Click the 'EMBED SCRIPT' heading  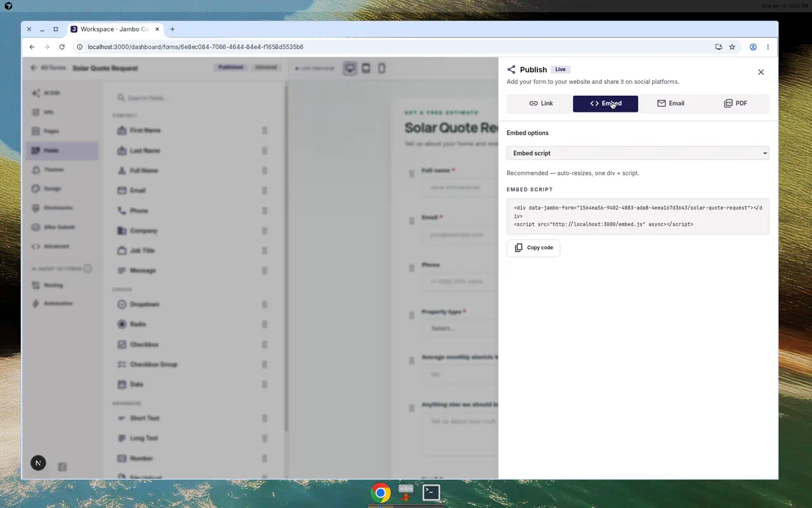tap(530, 190)
